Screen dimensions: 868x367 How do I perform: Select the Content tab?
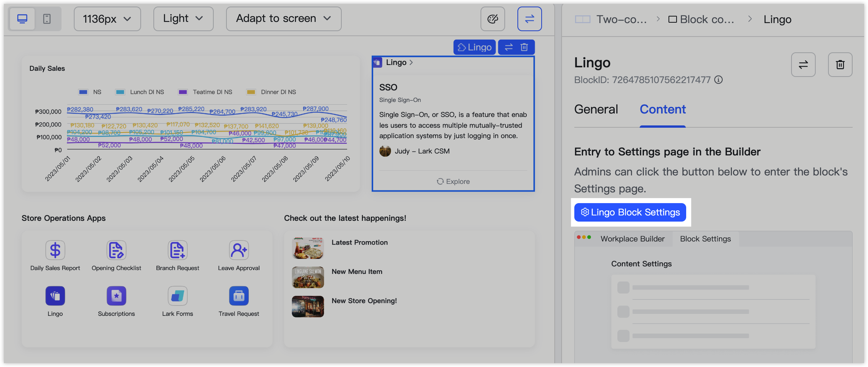(x=662, y=110)
